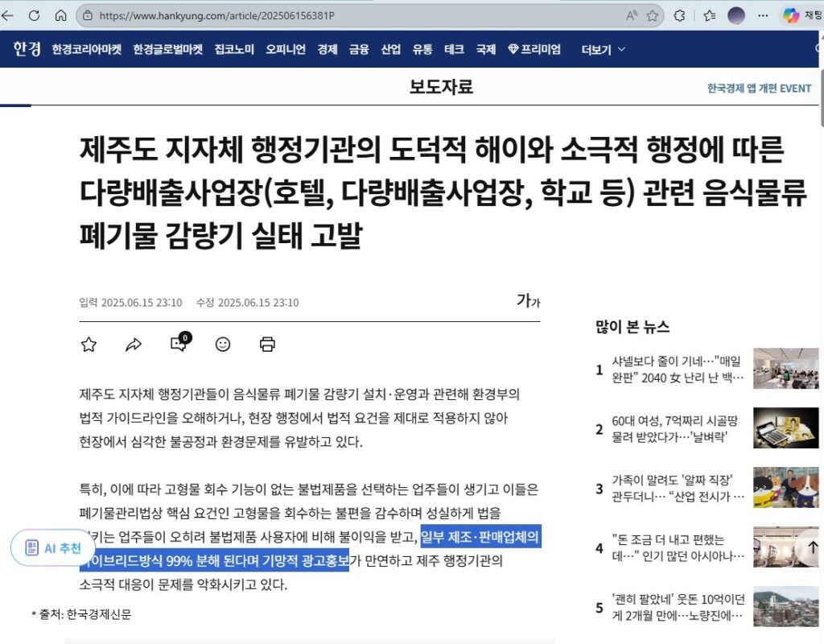
Task: Open browser extensions puzzle icon
Action: click(679, 16)
